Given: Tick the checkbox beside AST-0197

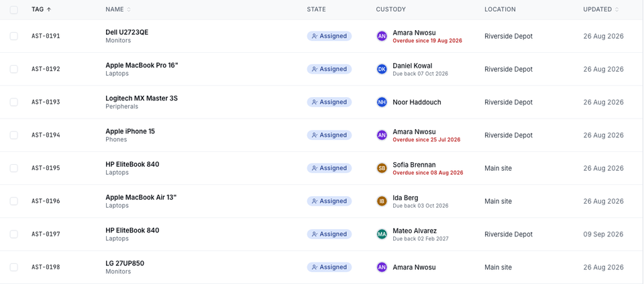Looking at the screenshot, I should click(x=14, y=234).
